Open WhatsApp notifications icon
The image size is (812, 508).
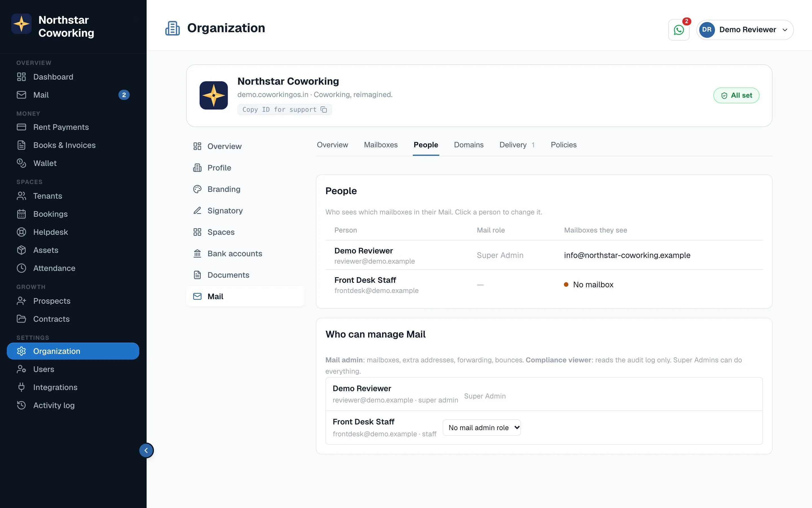click(x=678, y=30)
